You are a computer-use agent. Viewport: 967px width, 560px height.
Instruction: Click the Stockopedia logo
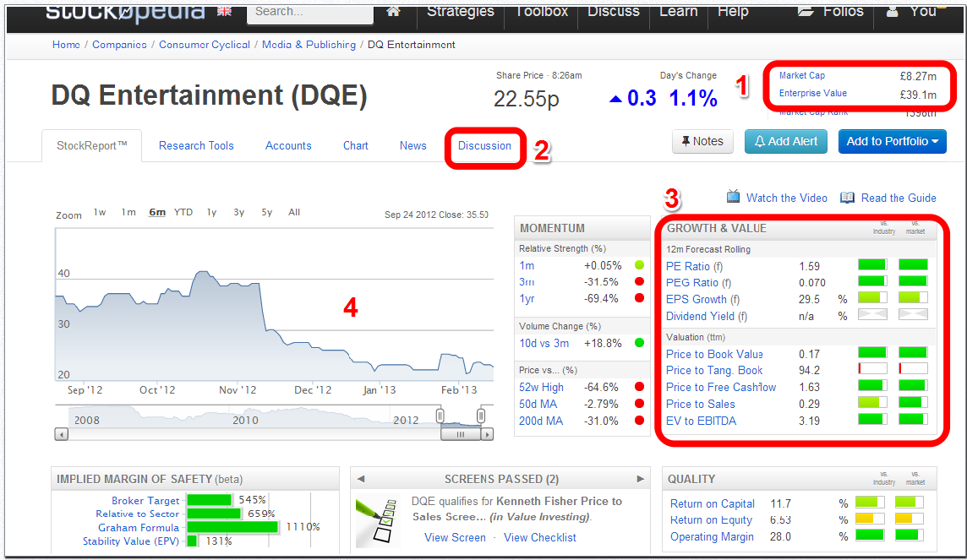coord(125,12)
